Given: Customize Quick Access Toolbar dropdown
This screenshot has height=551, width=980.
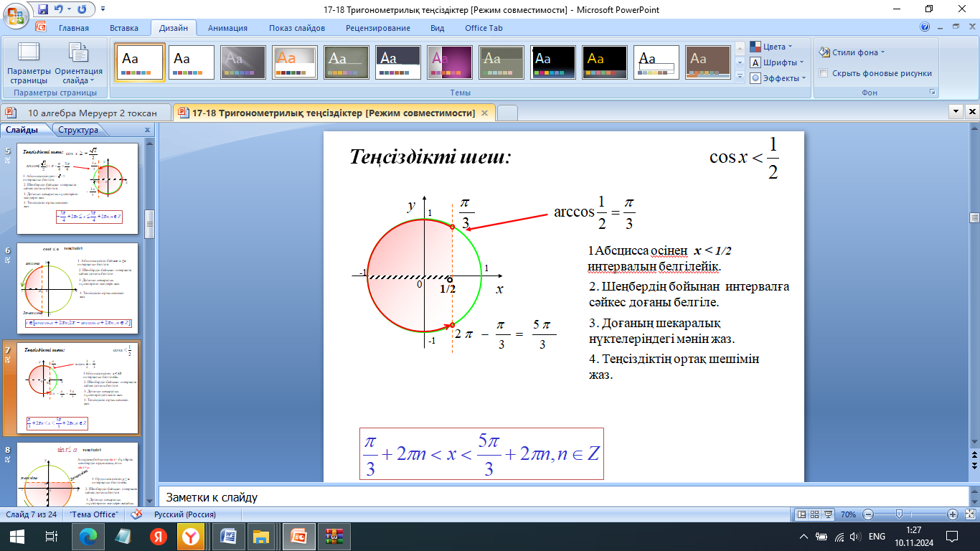Looking at the screenshot, I should 102,9.
